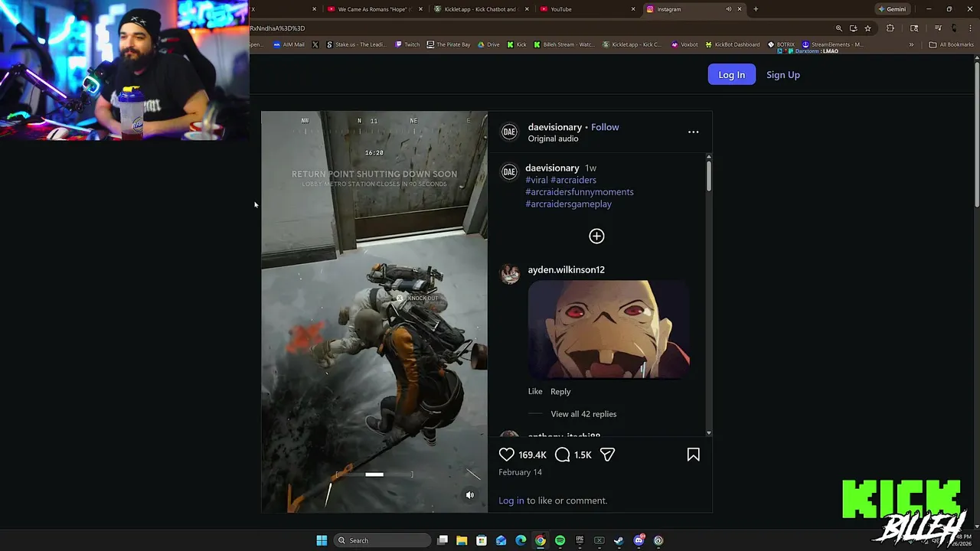The width and height of the screenshot is (980, 551).
Task: Open a new browser tab
Action: [756, 9]
